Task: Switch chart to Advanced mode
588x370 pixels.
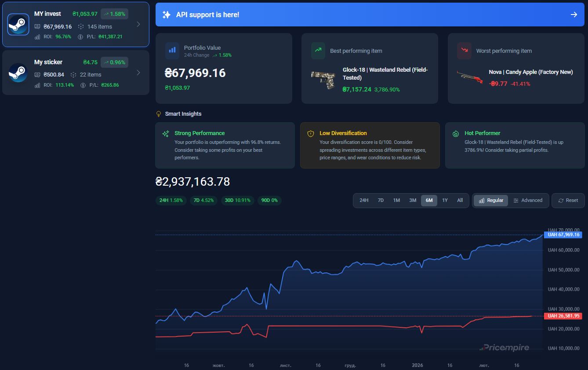Action: pyautogui.click(x=528, y=200)
